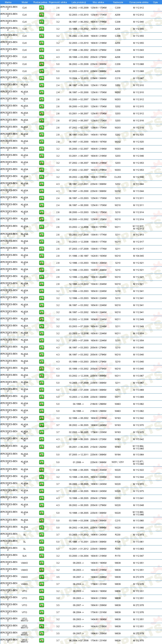The height and width of the screenshot is (644, 162).
Task: Click fuel icon in the M 113.942 W163 row
Action: (x=41, y=439)
